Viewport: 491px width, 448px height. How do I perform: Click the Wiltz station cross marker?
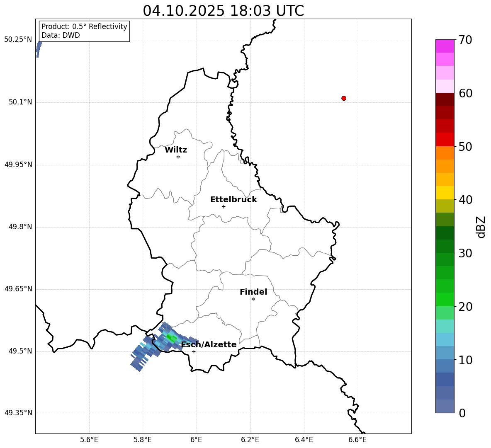(x=178, y=157)
